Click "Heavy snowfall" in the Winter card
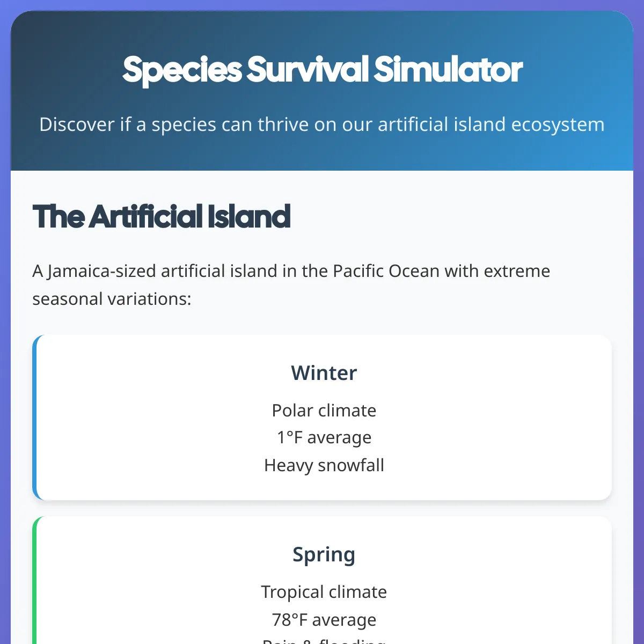The width and height of the screenshot is (644, 644). (x=324, y=465)
